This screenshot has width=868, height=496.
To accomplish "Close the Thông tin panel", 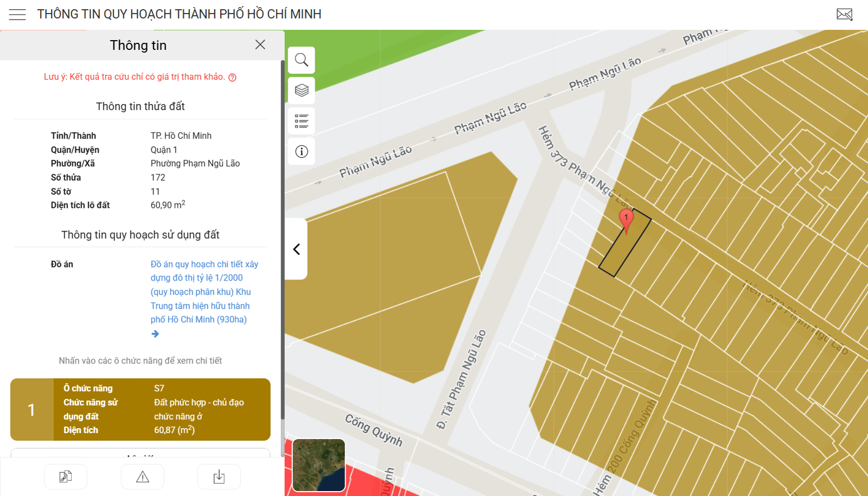I will click(x=260, y=44).
